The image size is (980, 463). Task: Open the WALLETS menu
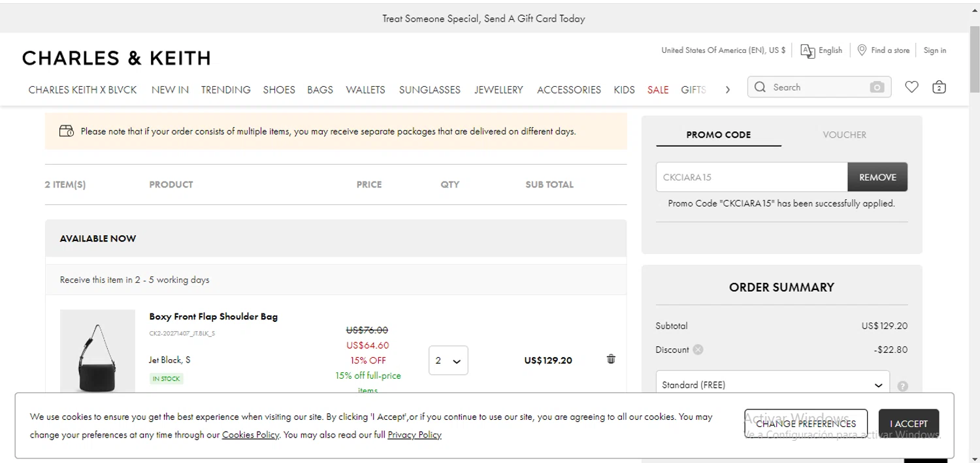(365, 89)
